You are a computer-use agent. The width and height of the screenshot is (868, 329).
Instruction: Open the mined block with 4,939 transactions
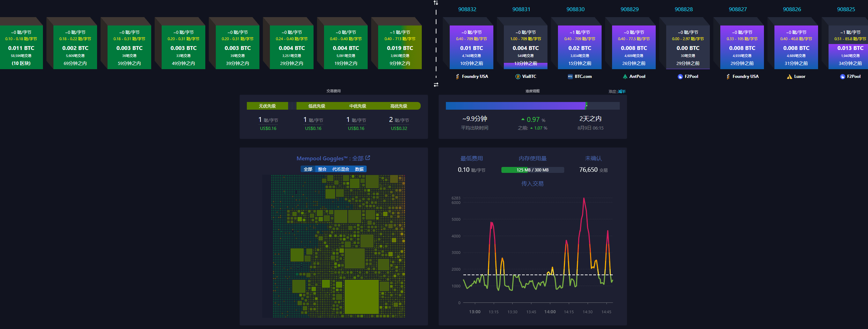(x=742, y=47)
